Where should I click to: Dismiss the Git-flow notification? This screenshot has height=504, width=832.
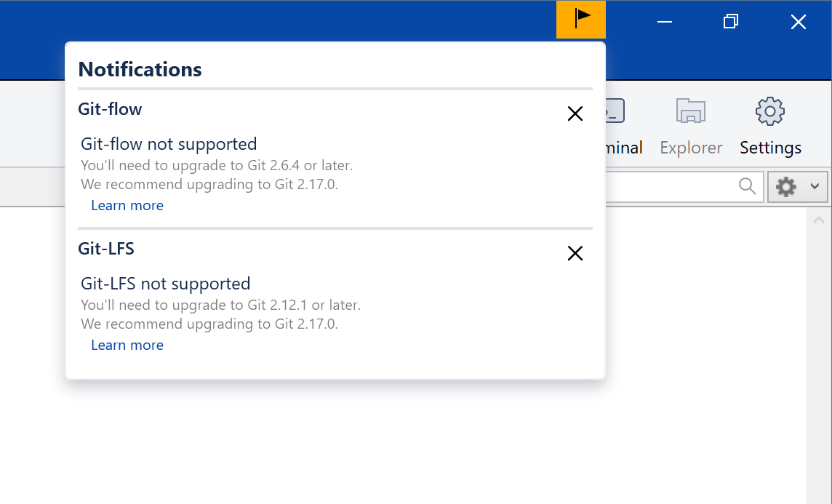(575, 113)
